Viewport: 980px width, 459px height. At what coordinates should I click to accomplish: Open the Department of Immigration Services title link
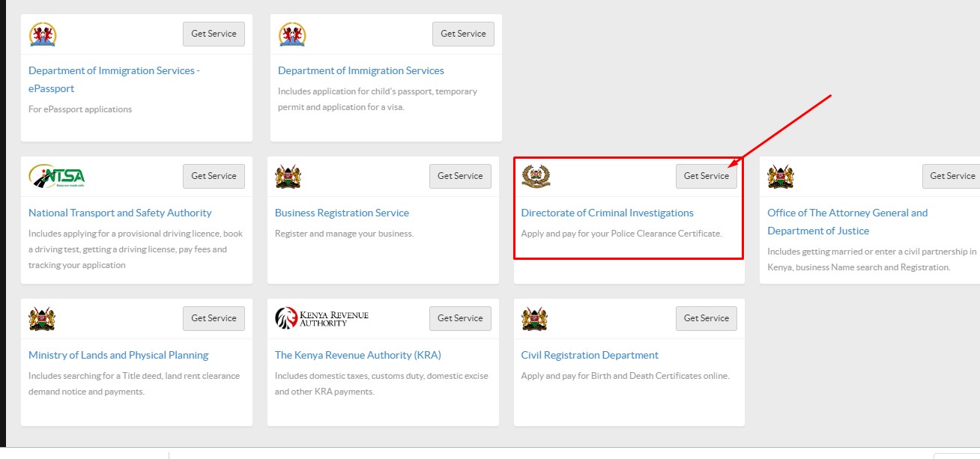tap(361, 70)
